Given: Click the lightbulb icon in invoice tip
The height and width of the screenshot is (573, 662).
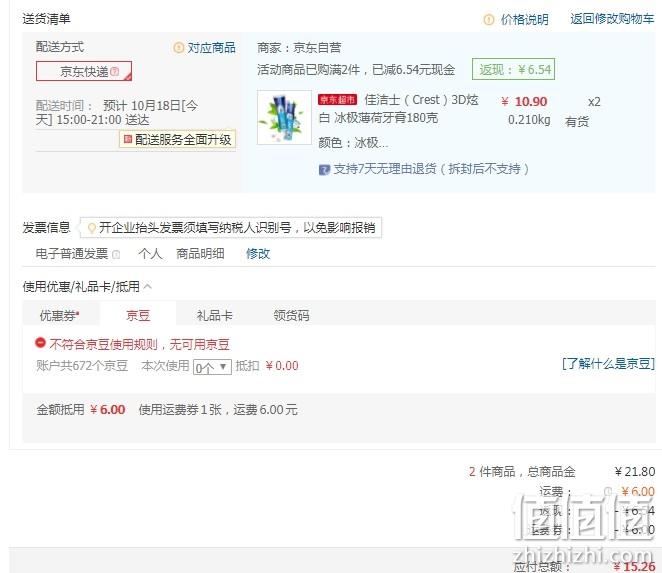Looking at the screenshot, I should click(91, 228).
